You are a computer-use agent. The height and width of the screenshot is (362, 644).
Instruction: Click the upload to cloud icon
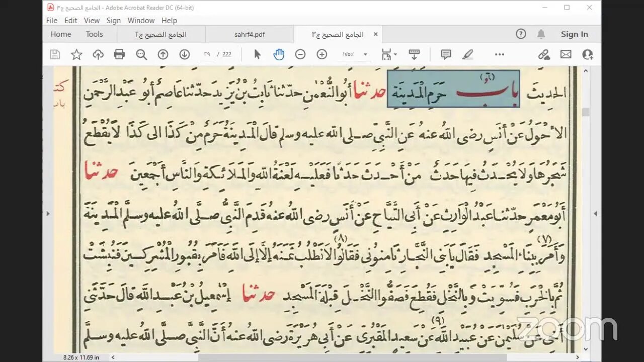point(98,54)
